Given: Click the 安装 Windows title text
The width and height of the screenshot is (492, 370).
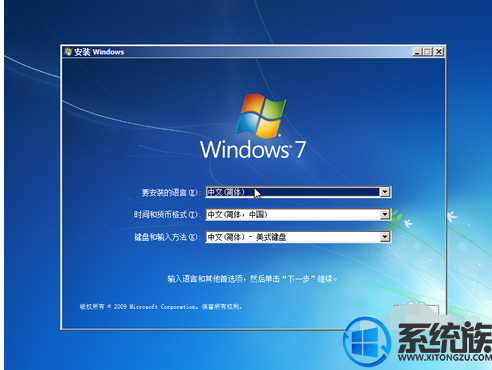Looking at the screenshot, I should coord(99,52).
